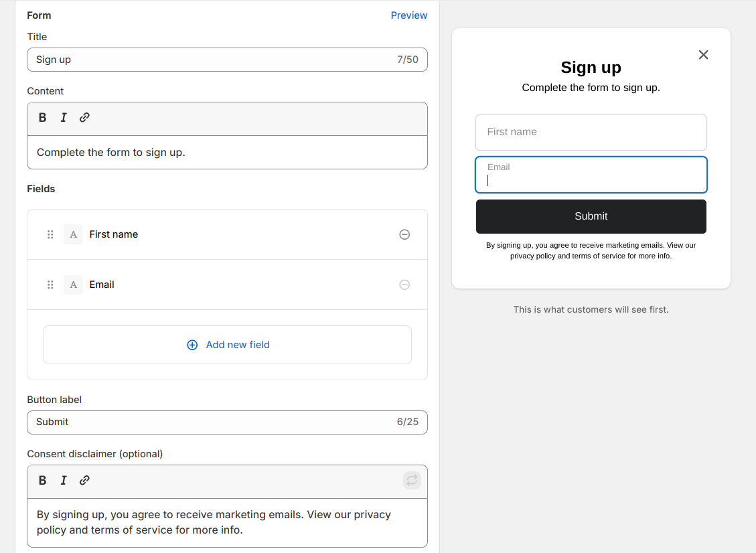Grab the drag handle for the First name field

click(50, 234)
